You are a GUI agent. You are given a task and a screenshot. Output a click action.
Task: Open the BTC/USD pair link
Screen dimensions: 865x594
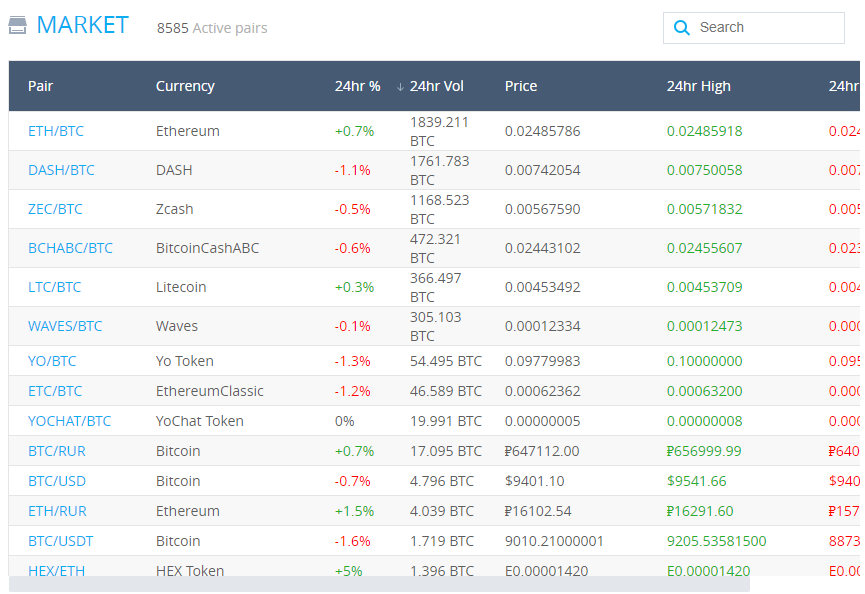pos(57,481)
